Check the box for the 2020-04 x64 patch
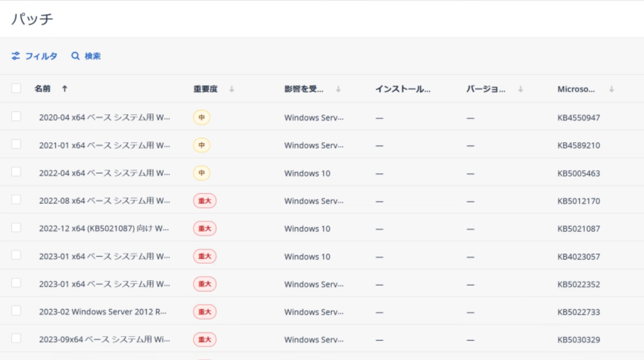This screenshot has width=644, height=360. 16,116
